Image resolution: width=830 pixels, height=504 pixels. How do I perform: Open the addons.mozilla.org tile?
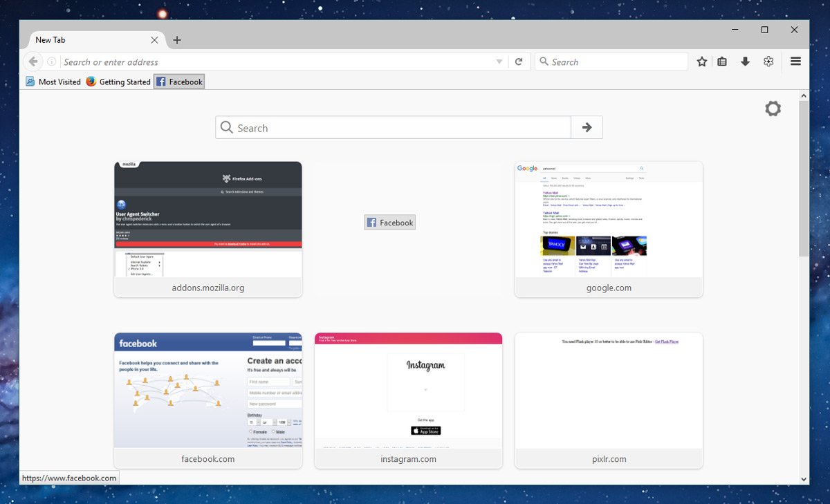(208, 230)
